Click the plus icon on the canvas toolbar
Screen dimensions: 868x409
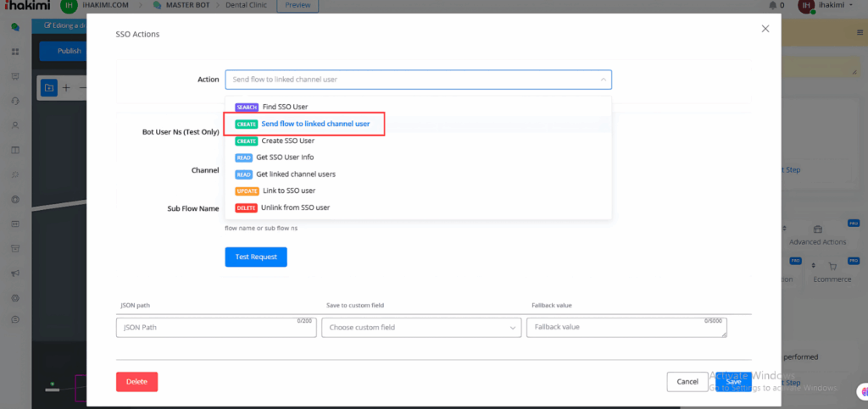point(66,87)
